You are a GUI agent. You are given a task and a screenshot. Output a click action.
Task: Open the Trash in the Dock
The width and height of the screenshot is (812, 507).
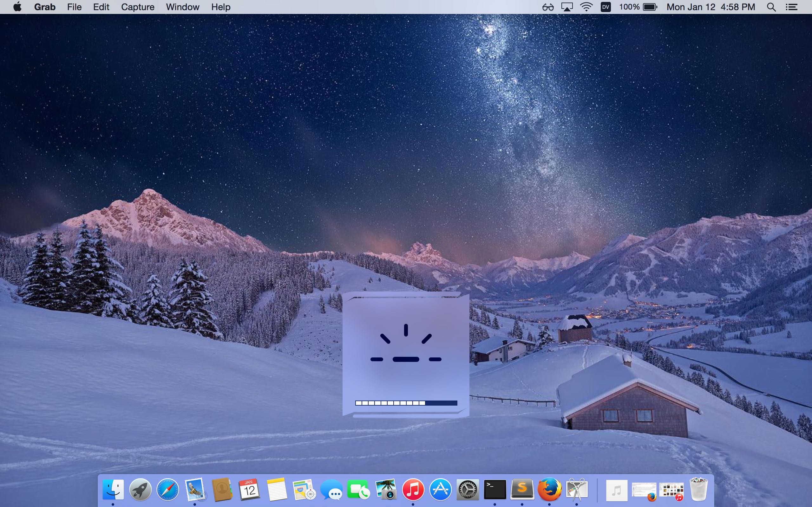coord(698,490)
